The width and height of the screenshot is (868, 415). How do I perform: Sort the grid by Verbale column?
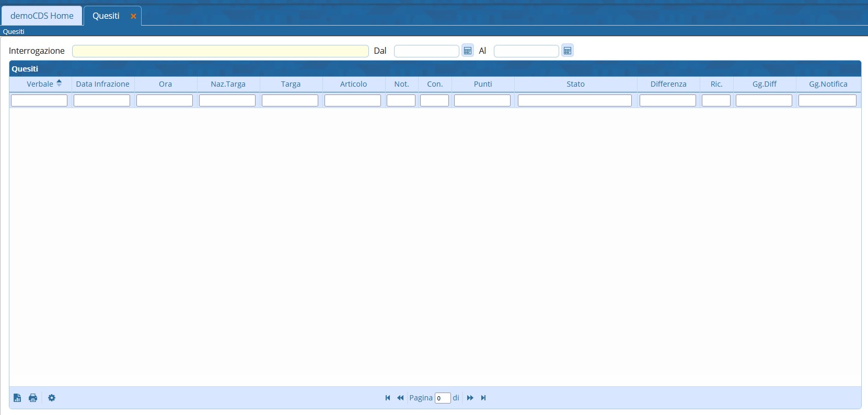[x=40, y=84]
